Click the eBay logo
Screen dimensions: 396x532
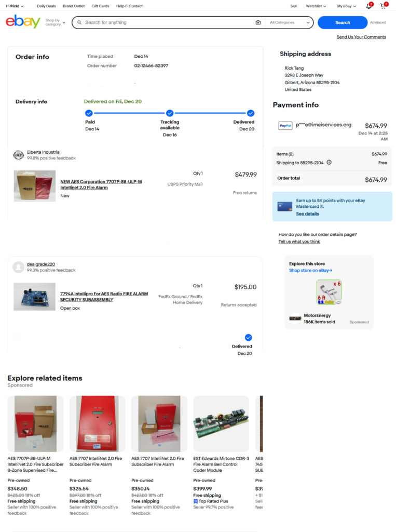23,21
